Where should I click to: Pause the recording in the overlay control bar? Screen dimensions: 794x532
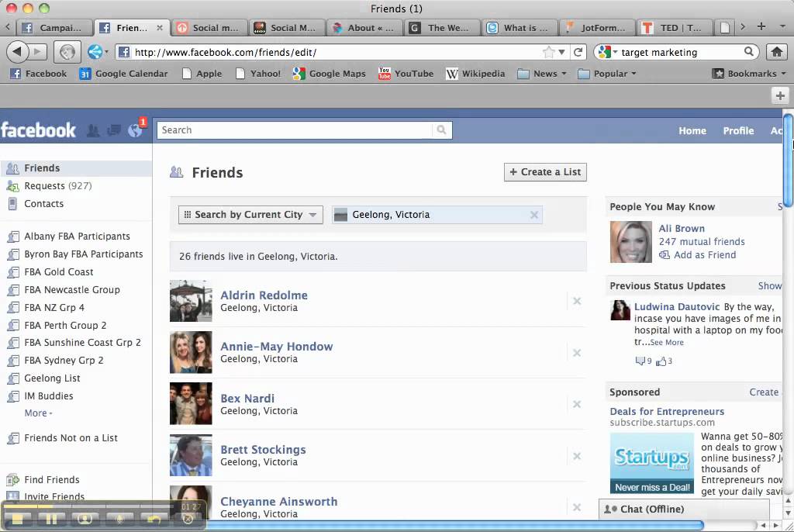click(x=52, y=519)
